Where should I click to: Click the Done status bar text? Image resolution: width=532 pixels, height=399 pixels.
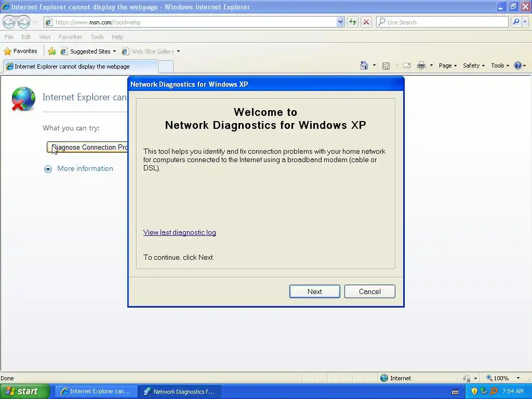[x=7, y=378]
